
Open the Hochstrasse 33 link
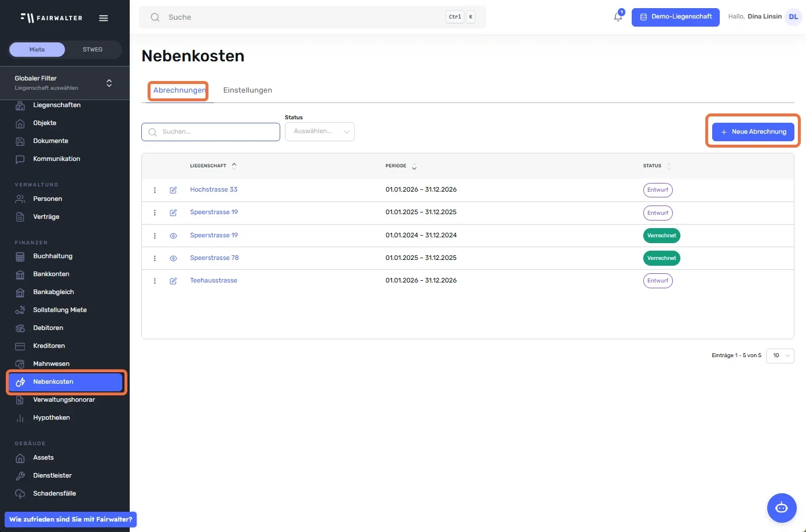[x=214, y=190]
